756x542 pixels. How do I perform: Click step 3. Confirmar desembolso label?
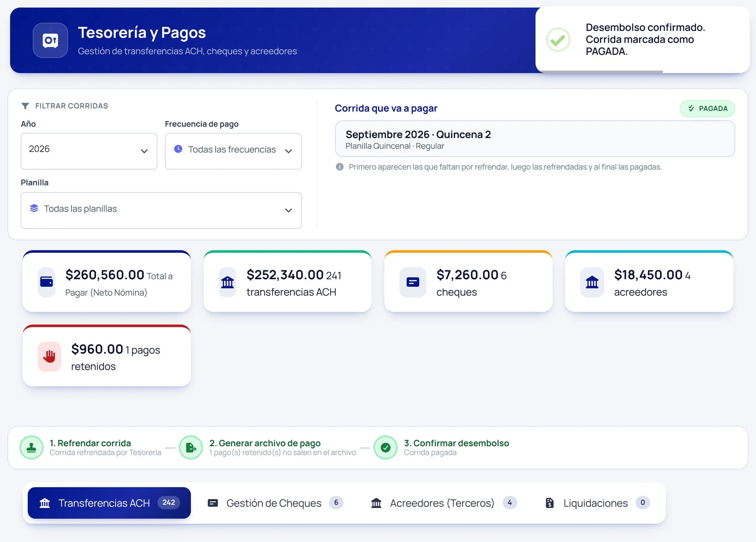457,443
